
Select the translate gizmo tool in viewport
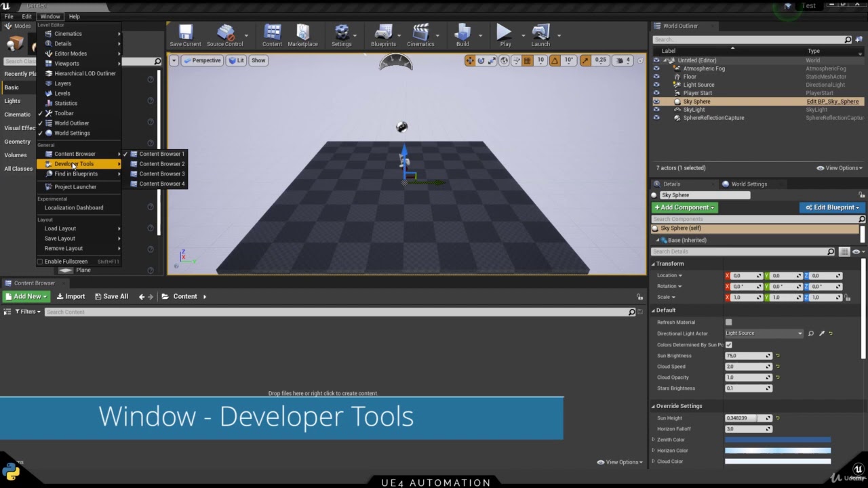pos(469,60)
